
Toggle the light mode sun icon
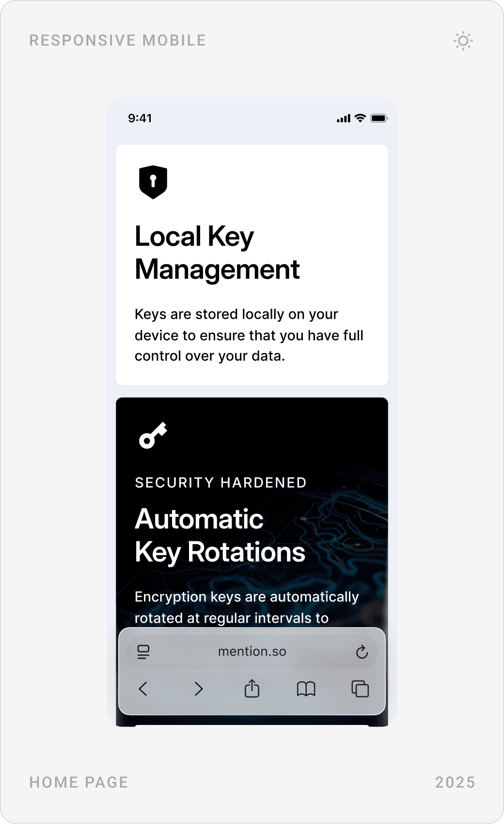point(463,41)
